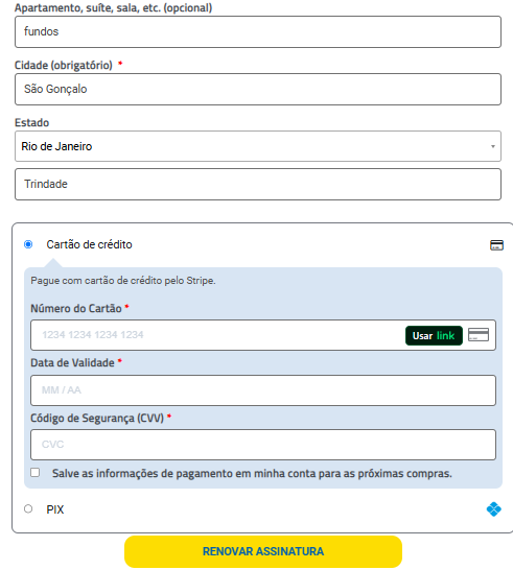The height and width of the screenshot is (570, 514).
Task: Click the apartment field containing fundos
Action: point(258,32)
